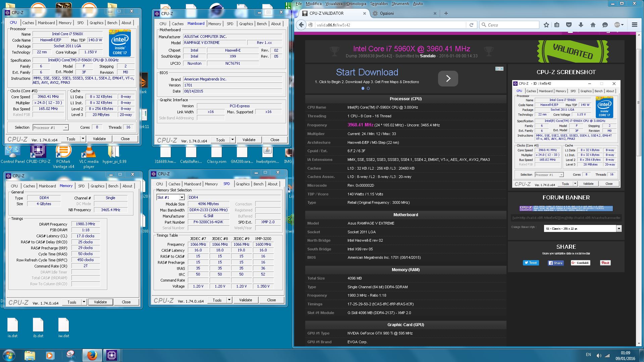This screenshot has height=362, width=644.
Task: Select Classy.rom file on desktop
Action: 216,155
